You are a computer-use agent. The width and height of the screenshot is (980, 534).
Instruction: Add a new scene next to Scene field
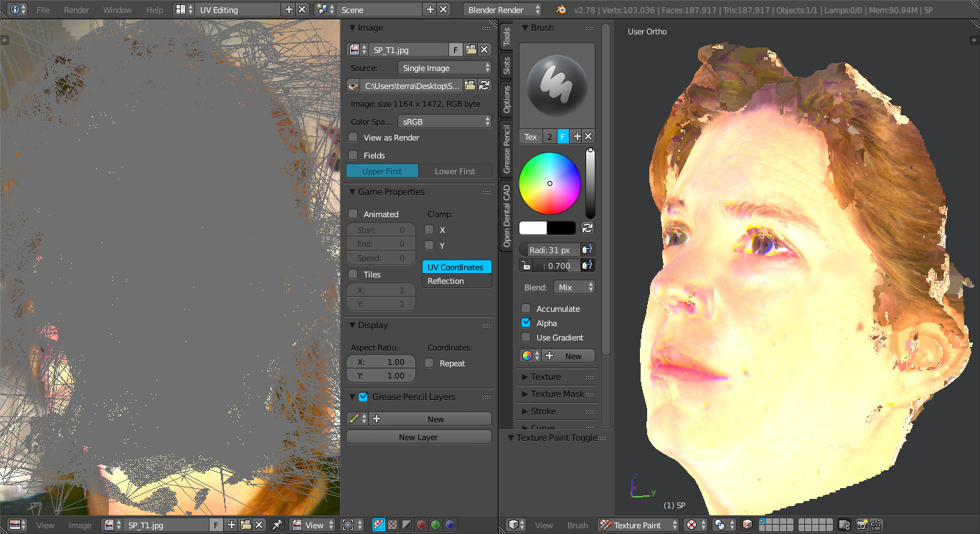pyautogui.click(x=430, y=10)
